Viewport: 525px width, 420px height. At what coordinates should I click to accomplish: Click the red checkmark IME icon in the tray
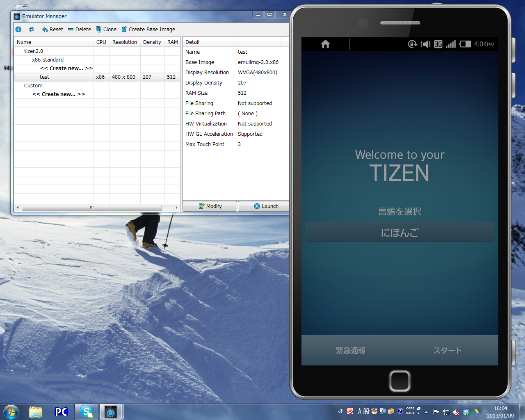[x=350, y=411]
